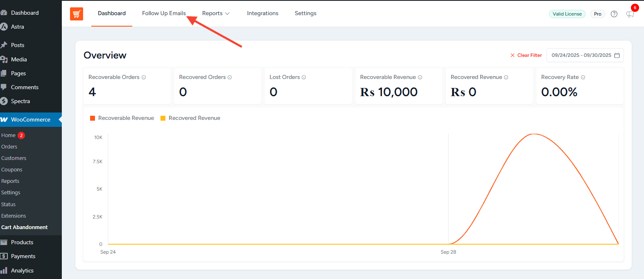Open WooCommerce Orders in the sidebar
Screen dimensions: 644x279
9,147
